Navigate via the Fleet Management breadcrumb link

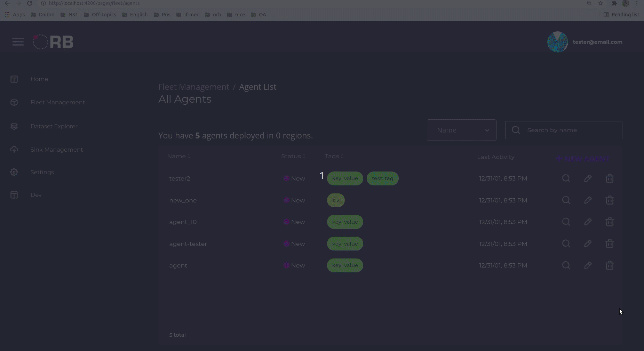pyautogui.click(x=193, y=87)
